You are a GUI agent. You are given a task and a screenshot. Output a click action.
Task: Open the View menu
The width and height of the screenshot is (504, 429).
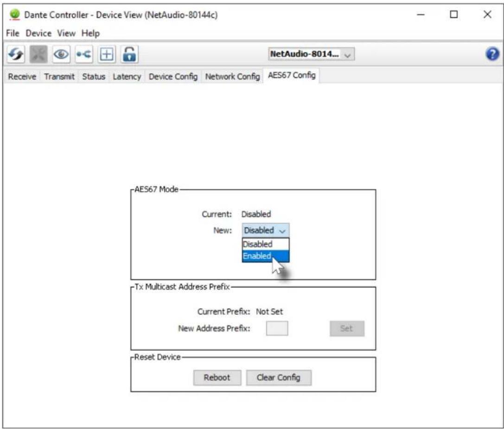click(x=66, y=33)
